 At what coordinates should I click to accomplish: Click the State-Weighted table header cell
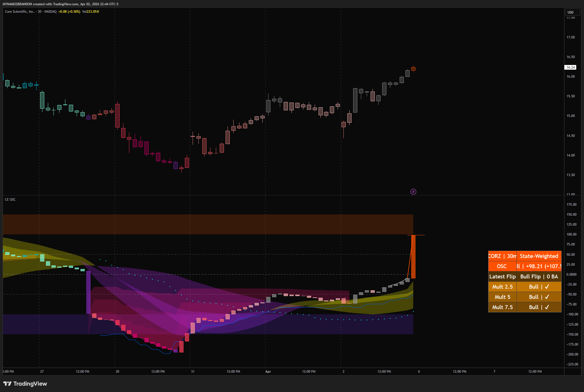point(539,256)
